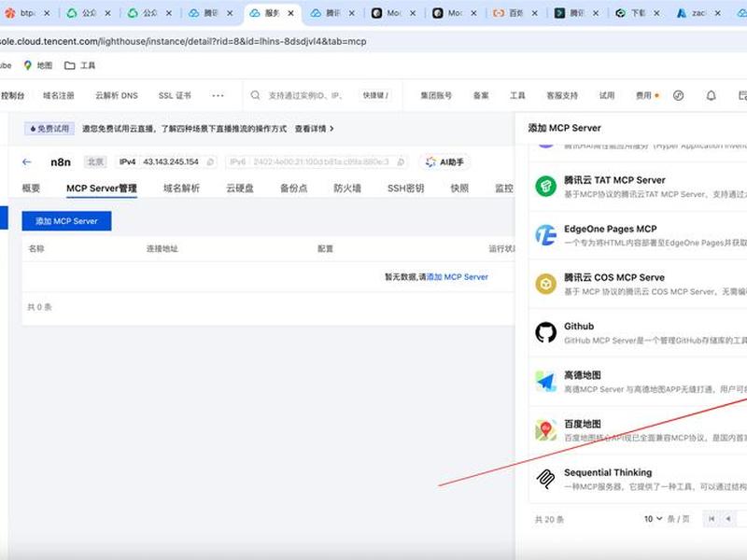The image size is (747, 560).
Task: Click the 控制台 link in the header
Action: 12,96
